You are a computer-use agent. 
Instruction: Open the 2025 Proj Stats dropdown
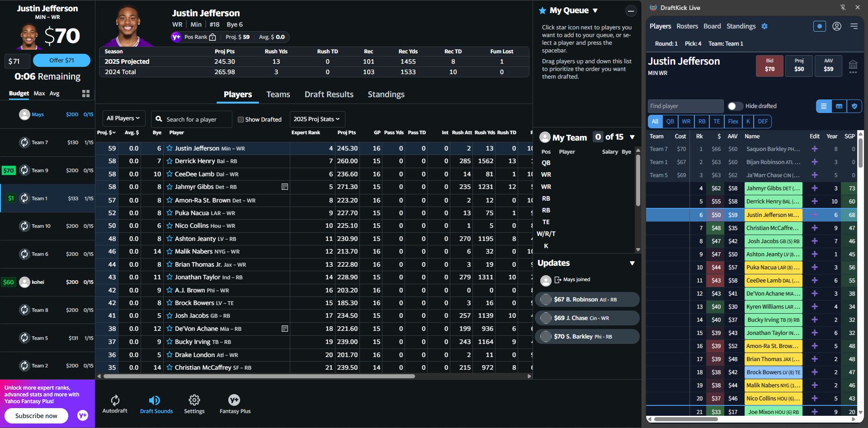click(317, 119)
